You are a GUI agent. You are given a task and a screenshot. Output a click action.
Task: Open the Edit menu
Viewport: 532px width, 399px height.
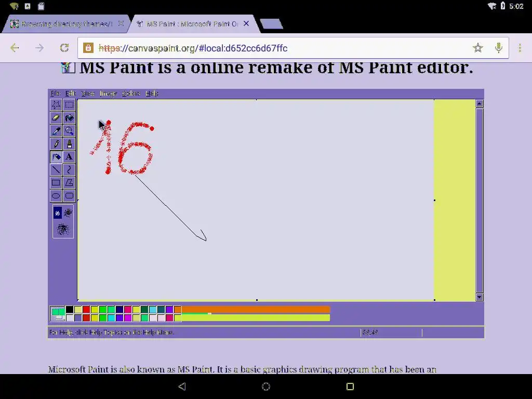pos(70,94)
